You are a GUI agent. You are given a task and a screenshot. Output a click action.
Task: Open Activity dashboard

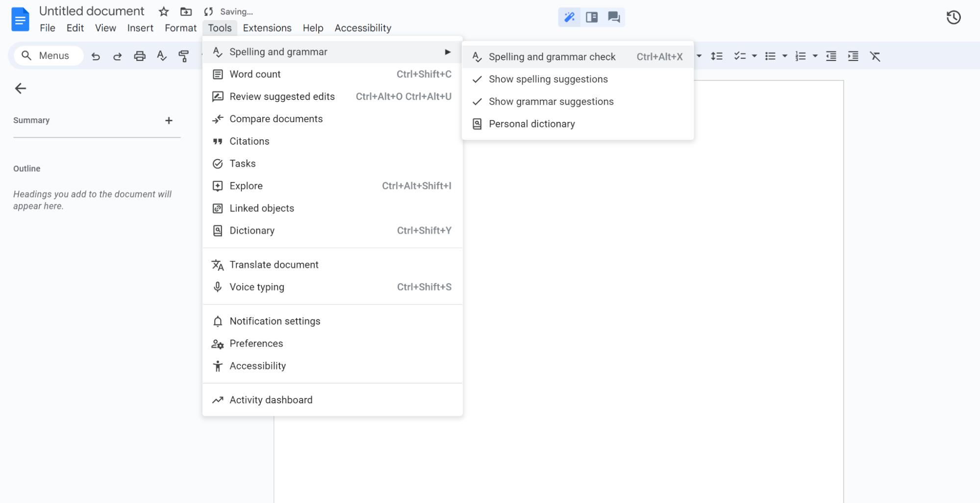click(332, 400)
